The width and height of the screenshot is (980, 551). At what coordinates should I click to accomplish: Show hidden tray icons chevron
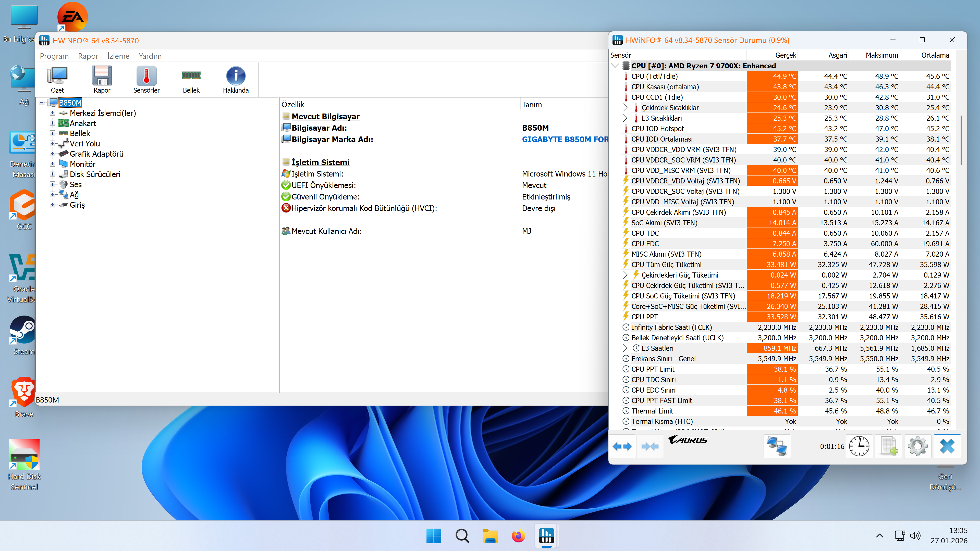coord(879,535)
